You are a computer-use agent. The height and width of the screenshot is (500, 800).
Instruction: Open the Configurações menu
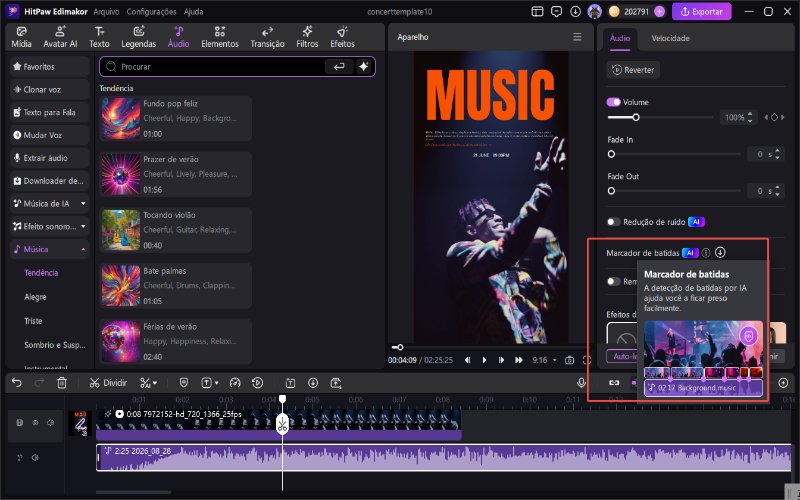click(152, 11)
